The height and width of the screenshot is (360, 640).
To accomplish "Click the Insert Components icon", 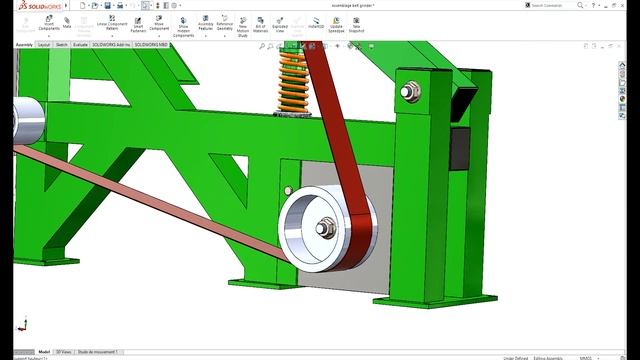I will pyautogui.click(x=49, y=19).
